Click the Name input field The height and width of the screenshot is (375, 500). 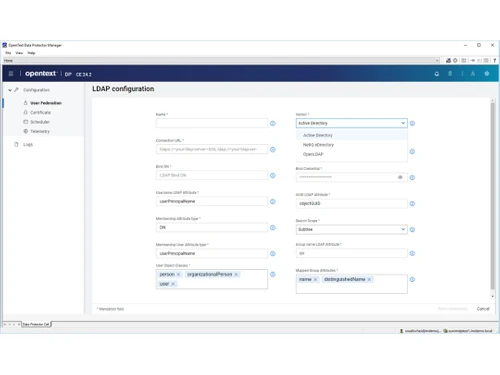pos(212,123)
